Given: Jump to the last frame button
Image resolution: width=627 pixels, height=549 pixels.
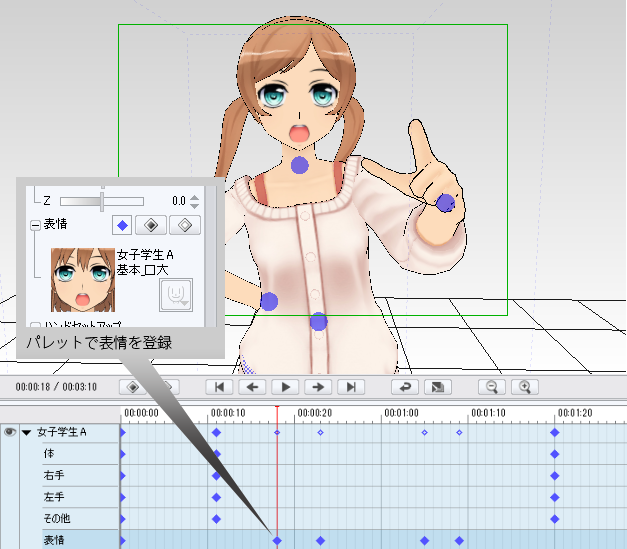Looking at the screenshot, I should point(351,387).
